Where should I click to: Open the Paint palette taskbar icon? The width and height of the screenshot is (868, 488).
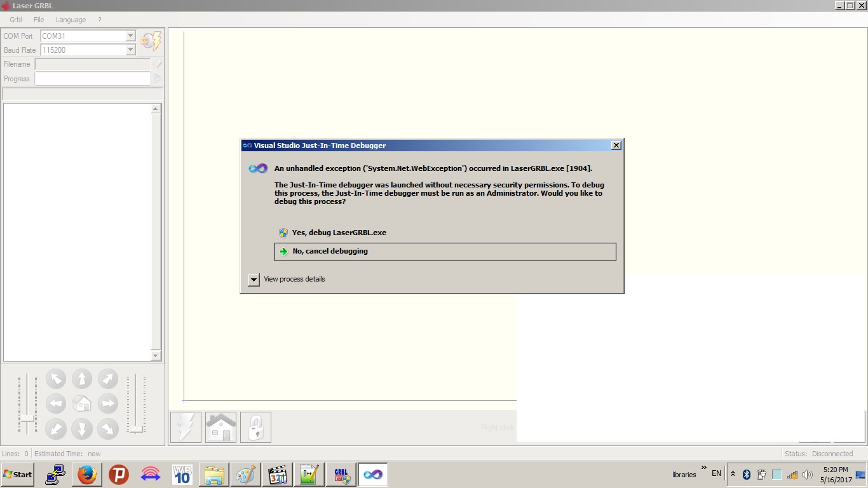click(245, 475)
